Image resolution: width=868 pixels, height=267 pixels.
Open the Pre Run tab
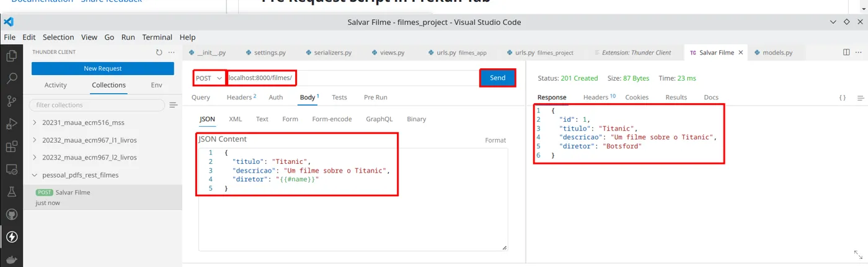[x=376, y=97]
